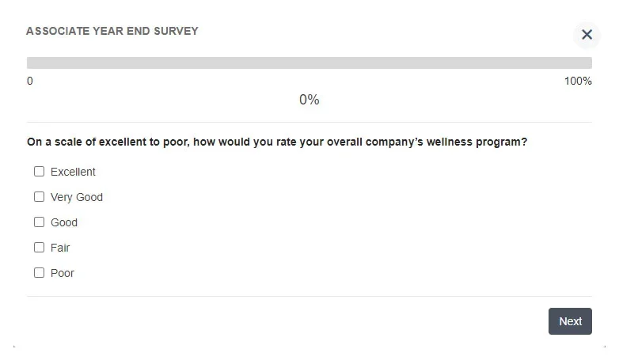Click the centered 0% progress readout
The width and height of the screenshot is (619, 364).
[x=309, y=100]
